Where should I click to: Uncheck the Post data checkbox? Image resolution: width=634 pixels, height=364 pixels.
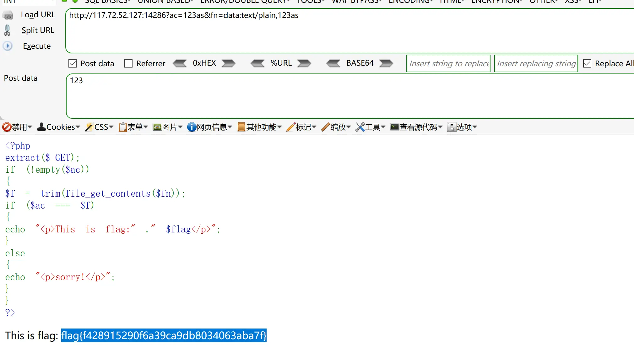pyautogui.click(x=73, y=64)
